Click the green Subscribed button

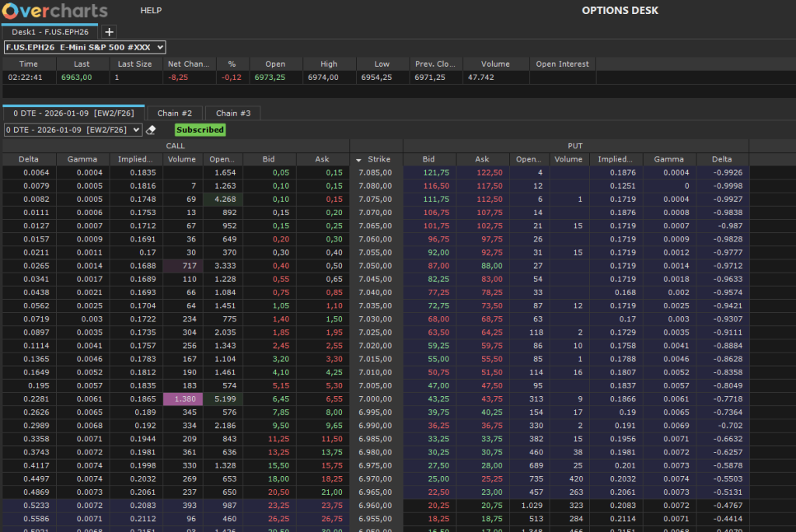click(x=200, y=130)
